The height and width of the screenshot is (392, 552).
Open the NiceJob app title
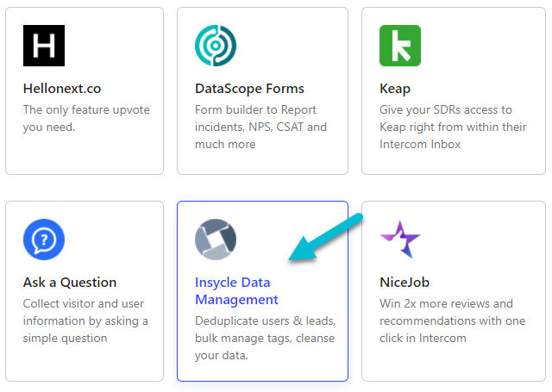pyautogui.click(x=405, y=283)
